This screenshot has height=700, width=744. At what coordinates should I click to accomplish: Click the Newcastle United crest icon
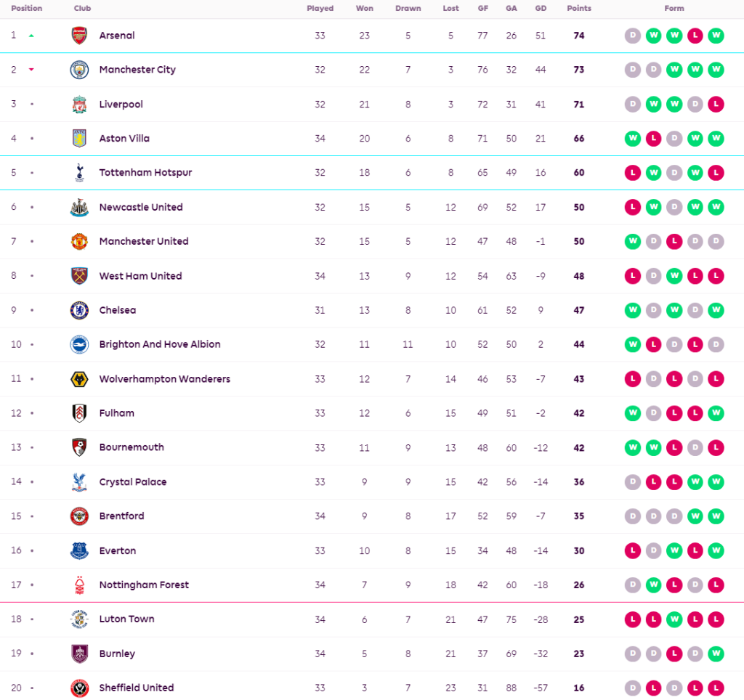(79, 208)
